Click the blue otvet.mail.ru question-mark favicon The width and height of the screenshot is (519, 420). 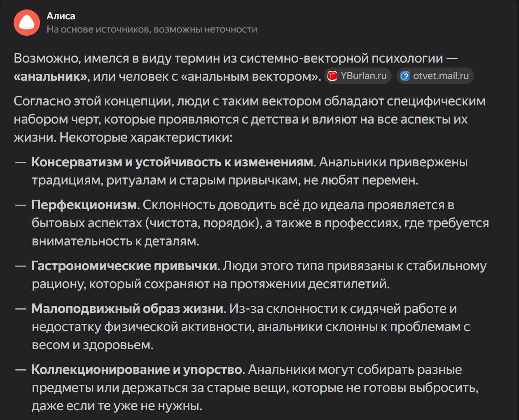(405, 76)
